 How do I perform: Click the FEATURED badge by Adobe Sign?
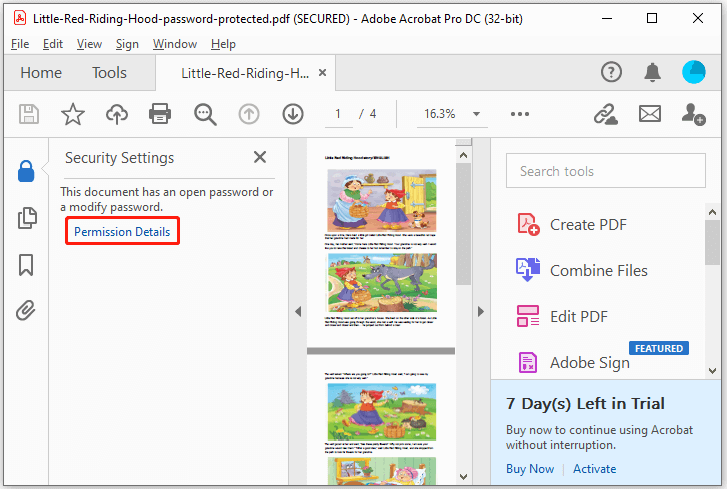click(x=658, y=348)
